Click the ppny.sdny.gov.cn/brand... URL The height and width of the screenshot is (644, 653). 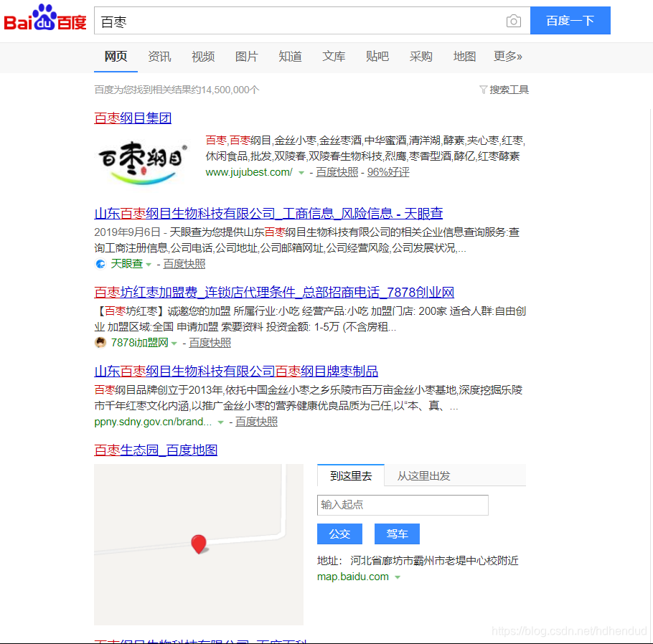153,422
